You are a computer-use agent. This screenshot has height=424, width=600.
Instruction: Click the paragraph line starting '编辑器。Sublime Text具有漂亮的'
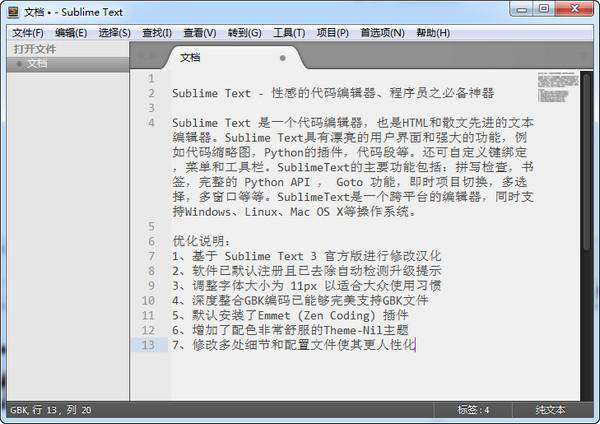pyautogui.click(x=349, y=138)
